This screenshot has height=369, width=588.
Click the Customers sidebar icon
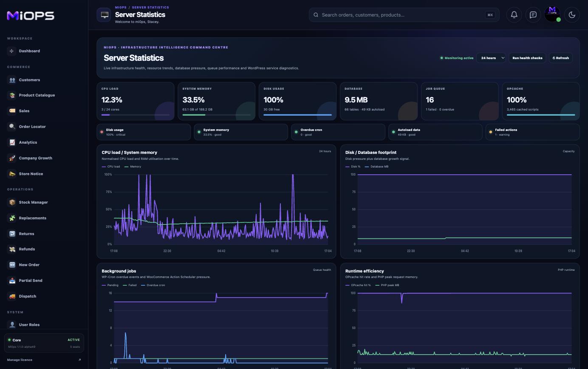[12, 80]
